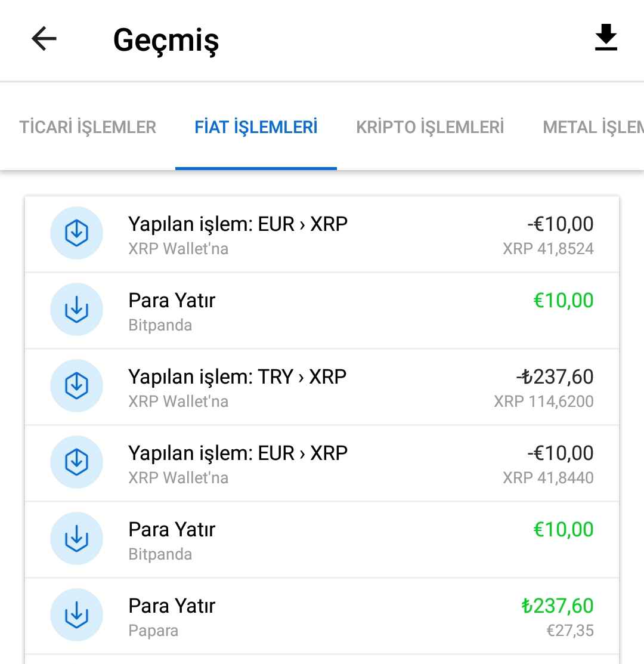This screenshot has height=664, width=644.
Task: Open the XRP 41,8440 transaction
Action: (x=322, y=464)
